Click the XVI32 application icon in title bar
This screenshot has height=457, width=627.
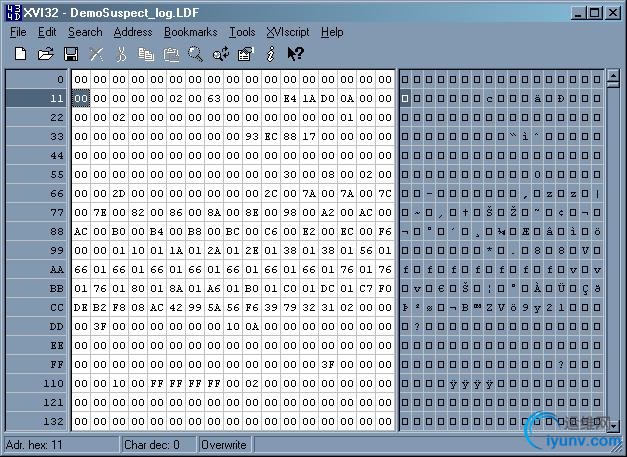(13, 12)
